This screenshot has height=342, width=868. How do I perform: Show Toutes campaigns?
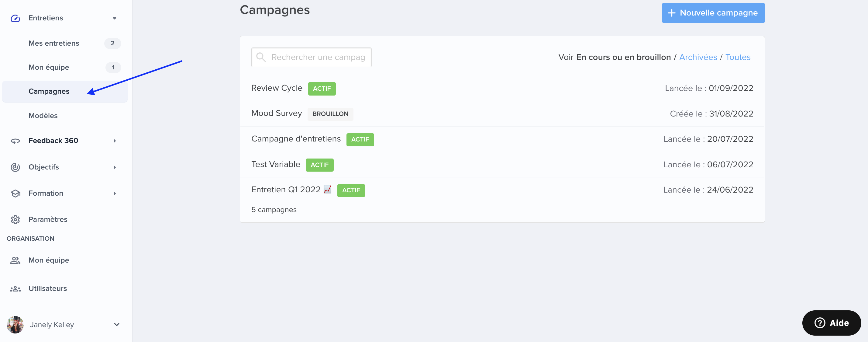738,57
